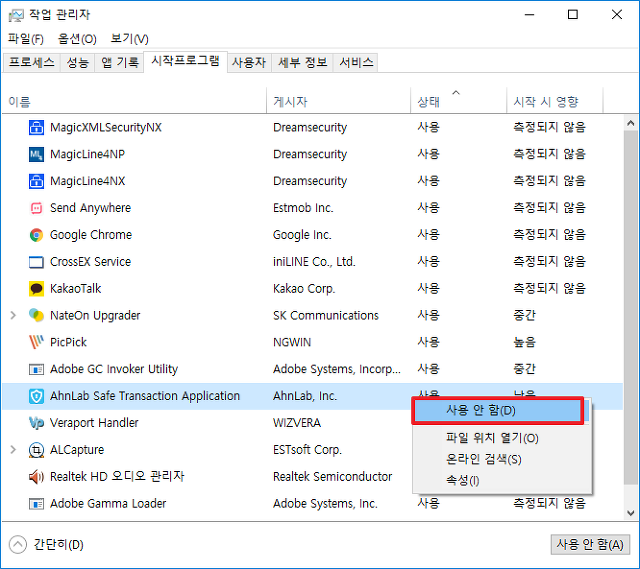Click the Kakao Corp. publisher cell
640x569 pixels.
pyautogui.click(x=304, y=289)
